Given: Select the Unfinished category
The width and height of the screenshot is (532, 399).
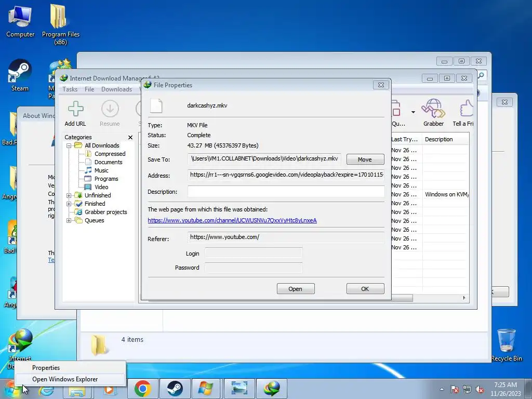Looking at the screenshot, I should coord(98,195).
